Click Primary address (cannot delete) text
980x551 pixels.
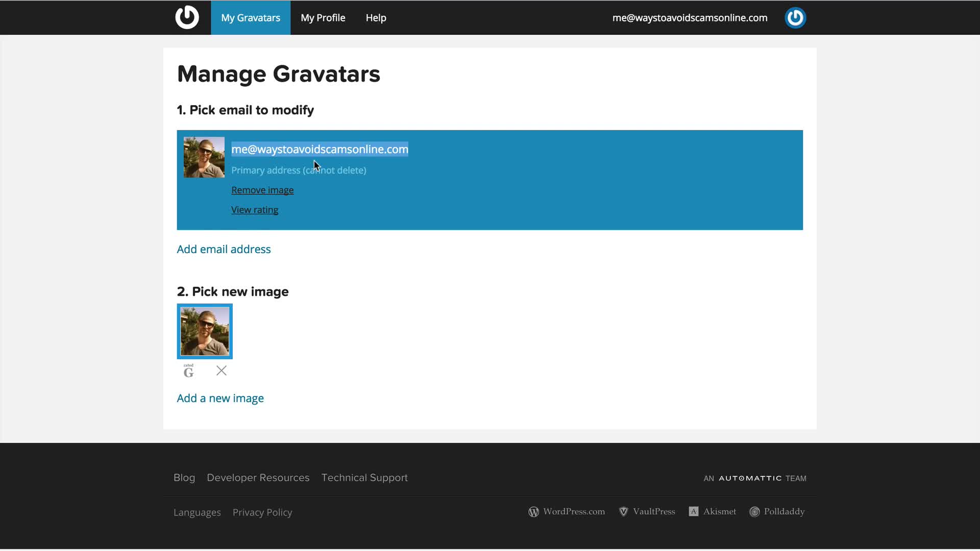(299, 170)
